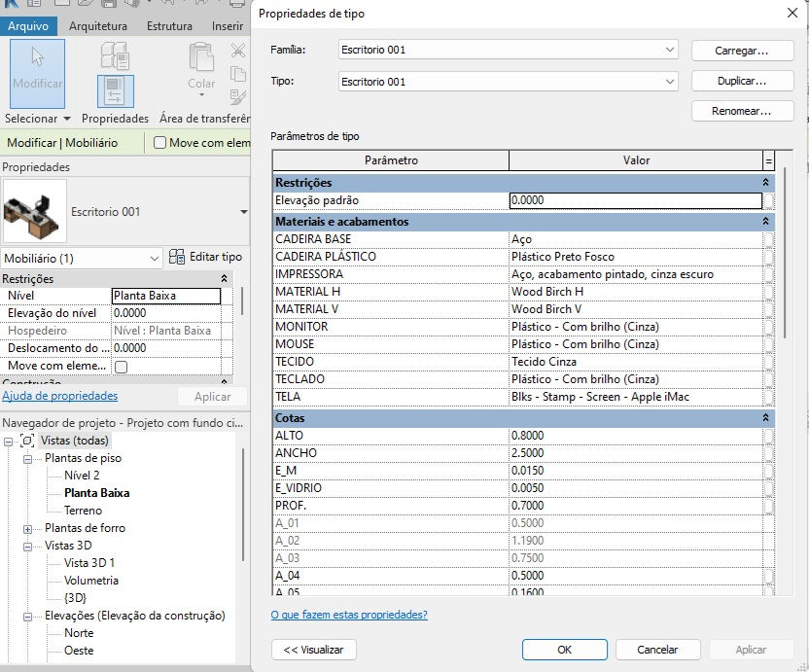Image resolution: width=809 pixels, height=672 pixels.
Task: Switch to the Inserir tab
Action: tap(227, 26)
